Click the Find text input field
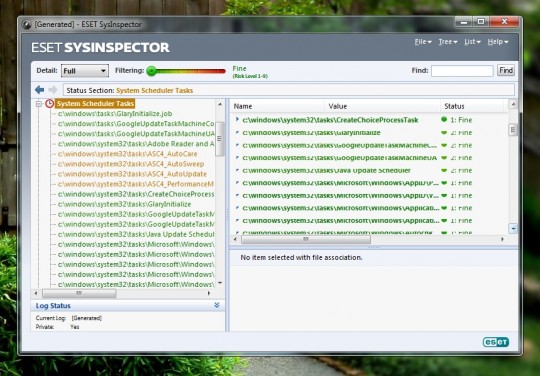This screenshot has width=540, height=376. click(x=462, y=71)
